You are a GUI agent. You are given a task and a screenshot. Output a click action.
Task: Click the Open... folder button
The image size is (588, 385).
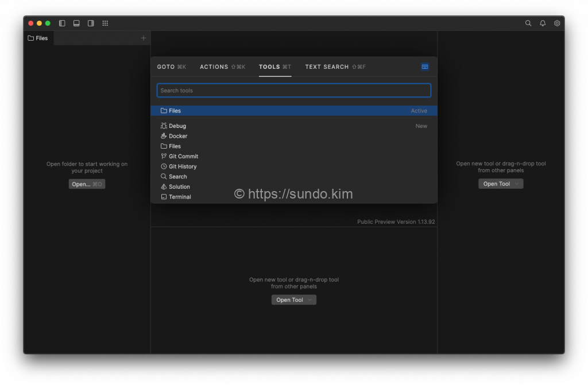pyautogui.click(x=87, y=184)
